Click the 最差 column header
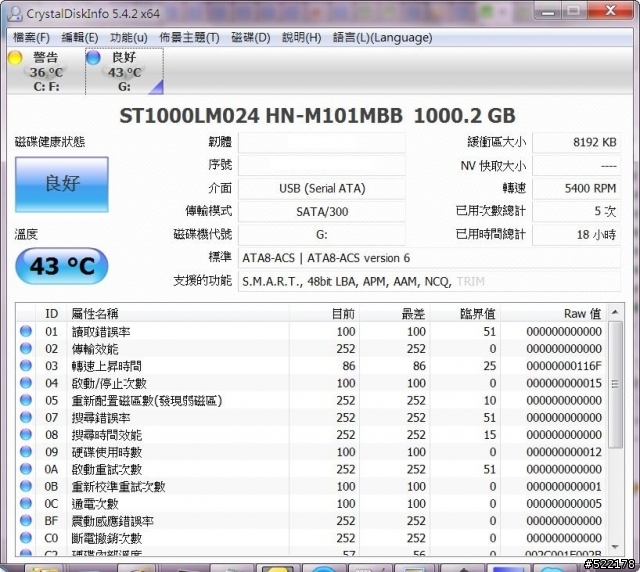This screenshot has height=572, width=640. click(395, 314)
